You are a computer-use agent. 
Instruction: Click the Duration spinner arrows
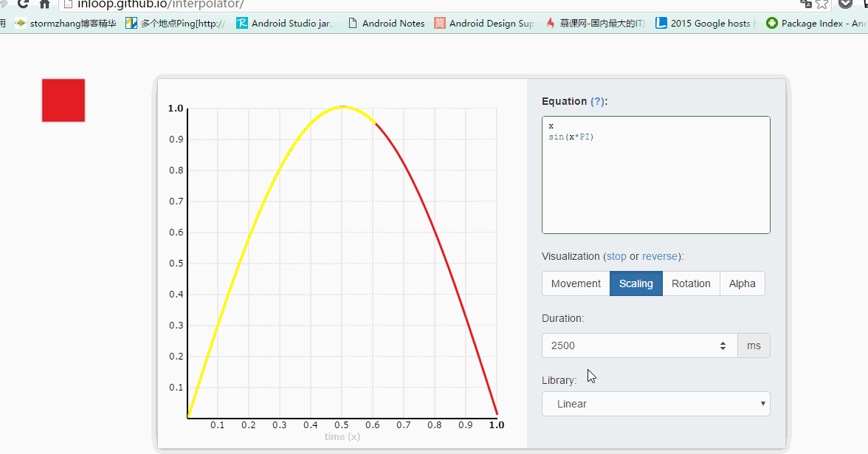pyautogui.click(x=723, y=345)
